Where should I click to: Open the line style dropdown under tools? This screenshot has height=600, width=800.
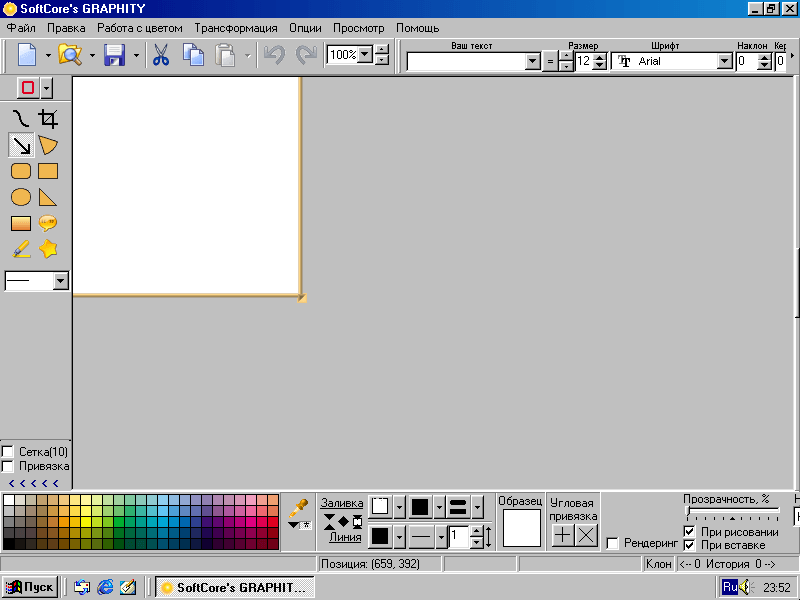point(60,282)
